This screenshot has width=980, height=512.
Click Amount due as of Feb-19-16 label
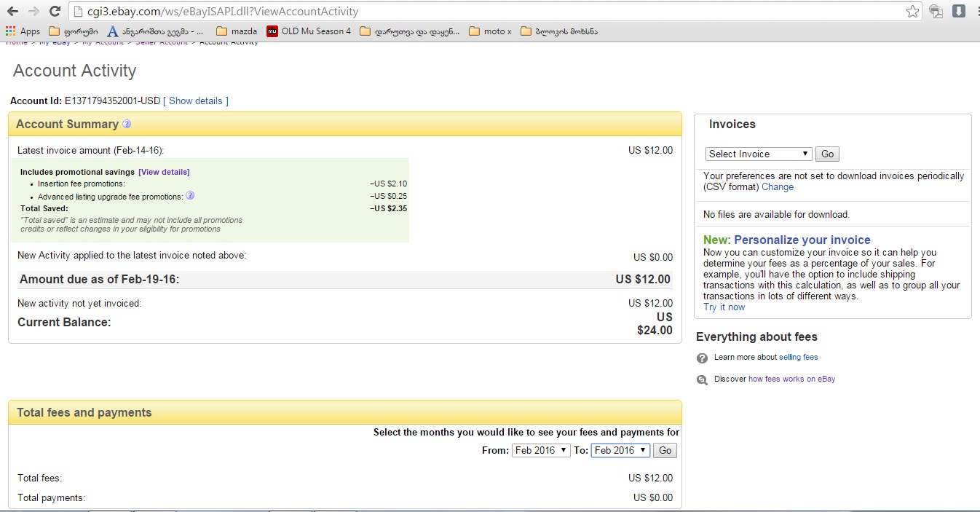(x=99, y=279)
